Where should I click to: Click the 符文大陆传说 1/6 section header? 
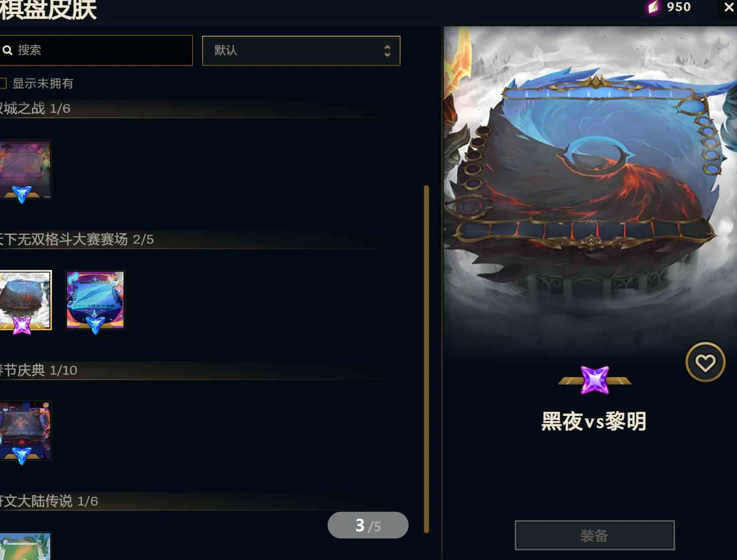49,501
